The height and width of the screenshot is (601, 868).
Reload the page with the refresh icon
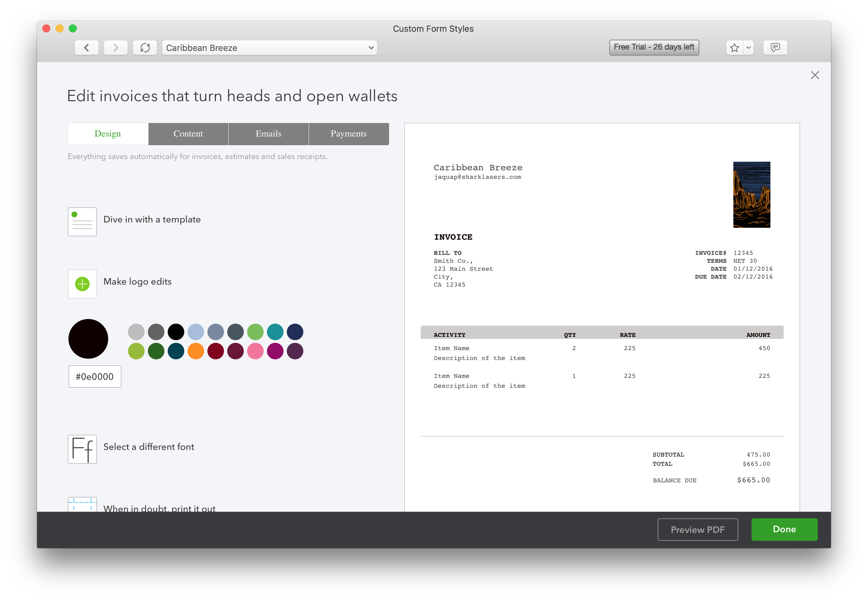145,48
